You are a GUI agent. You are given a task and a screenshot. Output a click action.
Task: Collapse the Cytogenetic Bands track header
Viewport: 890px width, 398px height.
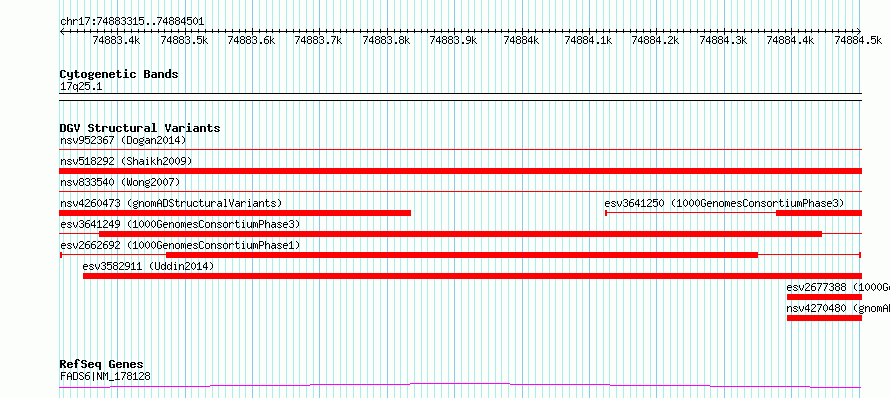click(x=119, y=74)
